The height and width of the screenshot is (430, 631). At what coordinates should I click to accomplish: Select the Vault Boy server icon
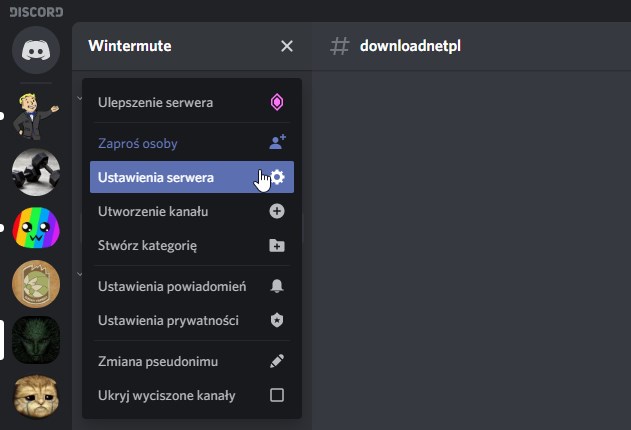[36, 116]
